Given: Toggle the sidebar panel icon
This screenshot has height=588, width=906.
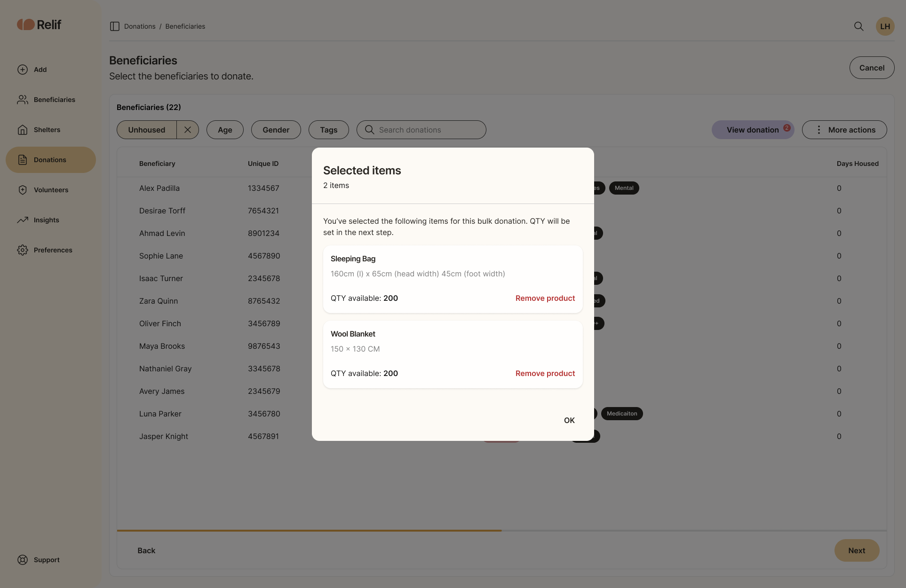Looking at the screenshot, I should pos(114,26).
